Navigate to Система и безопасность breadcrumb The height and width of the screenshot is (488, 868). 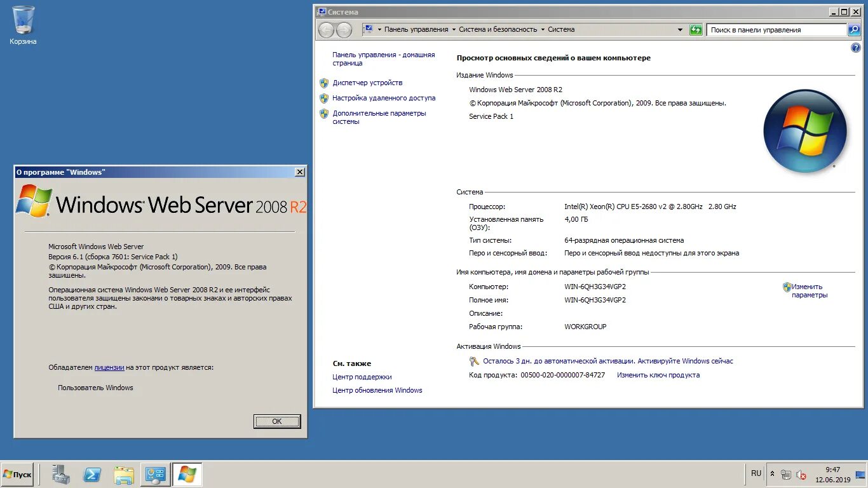pos(498,29)
